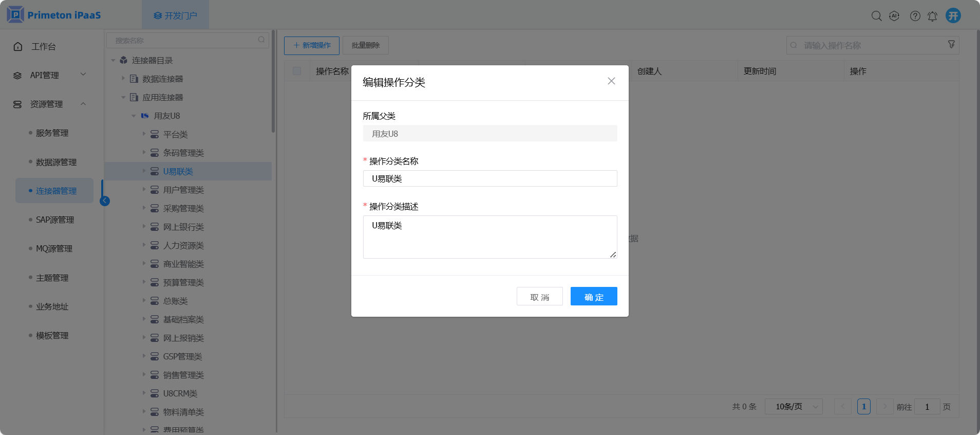This screenshot has width=980, height=435.
Task: Switch to the 开发门户 tab
Action: pos(175,15)
